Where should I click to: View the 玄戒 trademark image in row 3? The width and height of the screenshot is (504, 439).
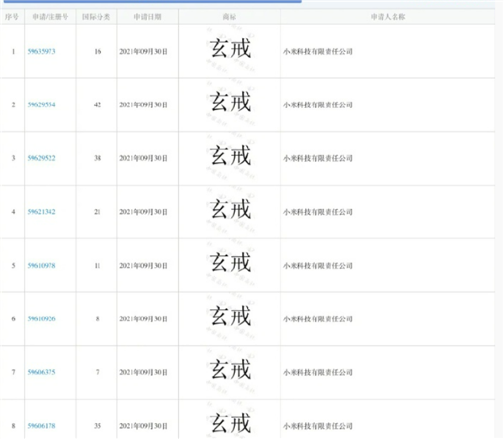click(x=230, y=155)
